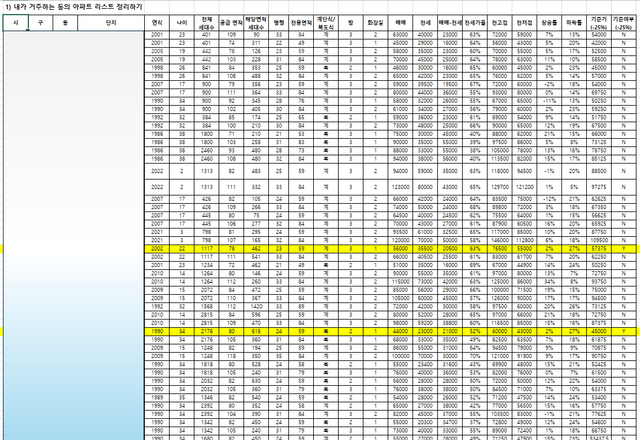This screenshot has width=640, height=440.
Task: Select the '전저점' column header
Action: (x=524, y=23)
